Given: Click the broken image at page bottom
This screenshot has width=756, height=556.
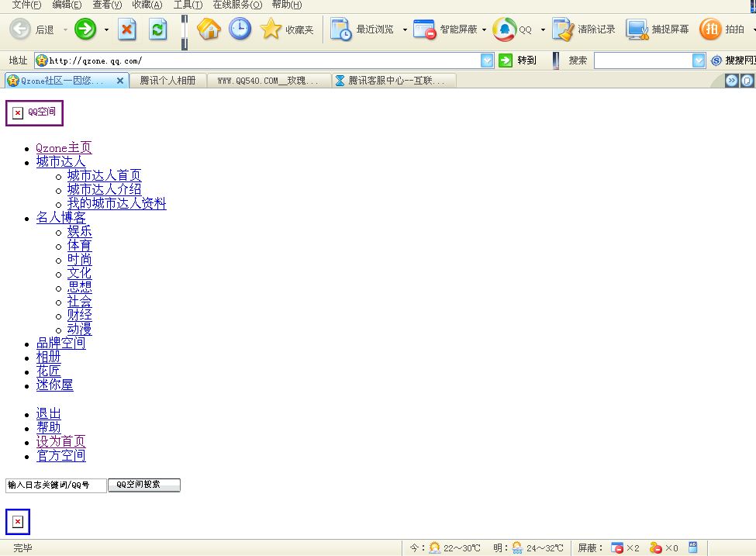Looking at the screenshot, I should pyautogui.click(x=18, y=522).
